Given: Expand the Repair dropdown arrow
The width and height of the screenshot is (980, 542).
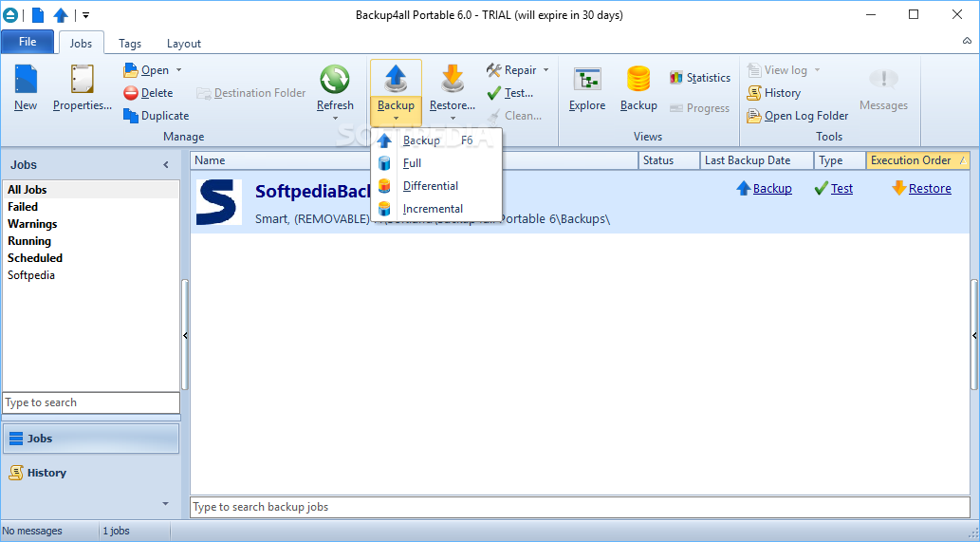Looking at the screenshot, I should (x=545, y=70).
